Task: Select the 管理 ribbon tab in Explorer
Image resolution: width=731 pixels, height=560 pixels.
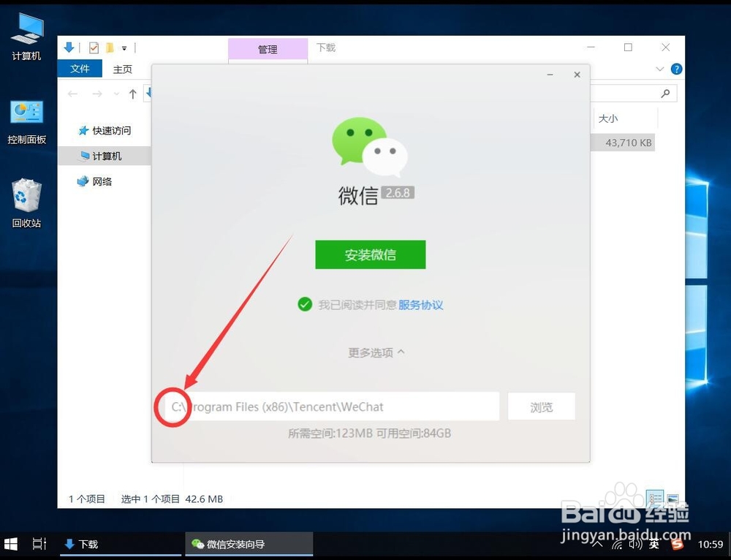Action: point(268,49)
